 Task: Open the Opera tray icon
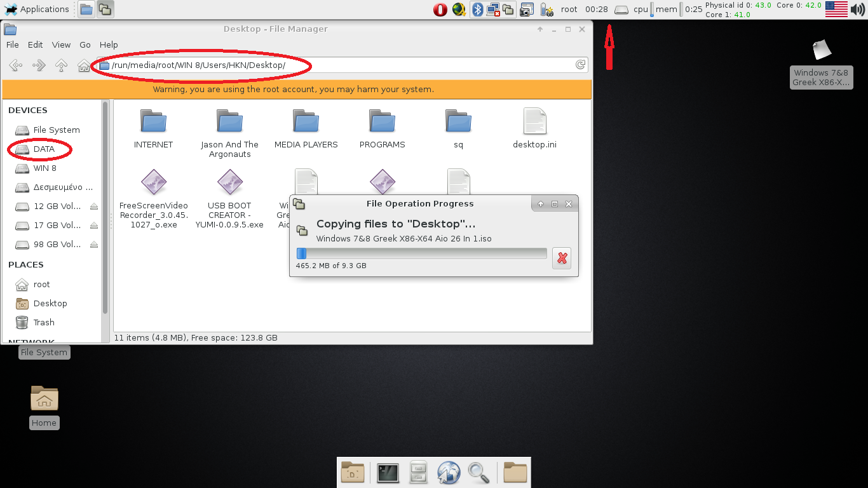click(x=440, y=10)
